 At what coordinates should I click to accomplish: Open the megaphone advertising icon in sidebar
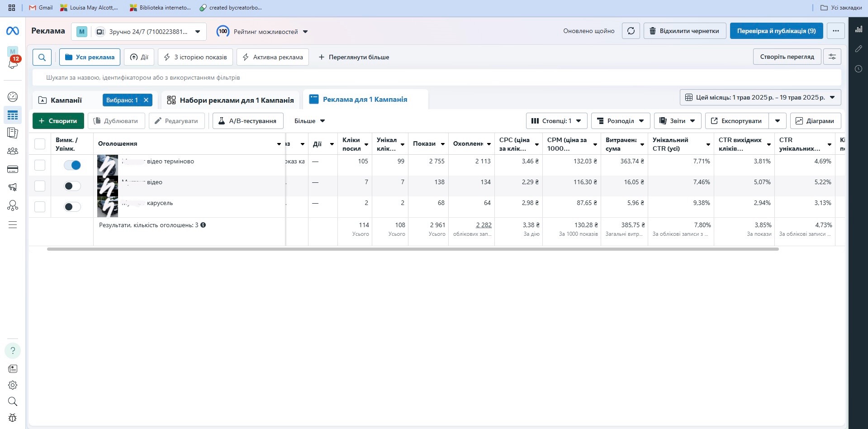(13, 187)
